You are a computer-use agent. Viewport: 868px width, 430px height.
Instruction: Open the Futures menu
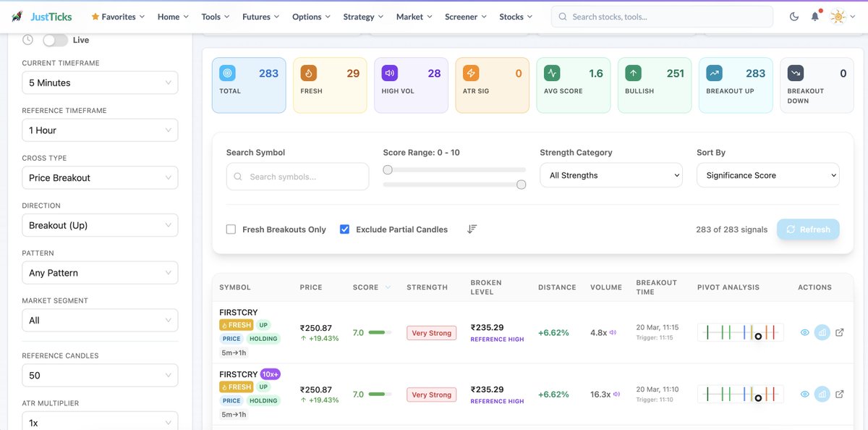[x=261, y=17]
